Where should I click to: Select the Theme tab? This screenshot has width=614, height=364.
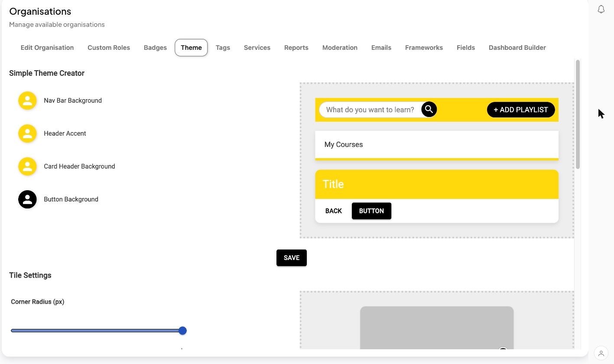pos(191,48)
